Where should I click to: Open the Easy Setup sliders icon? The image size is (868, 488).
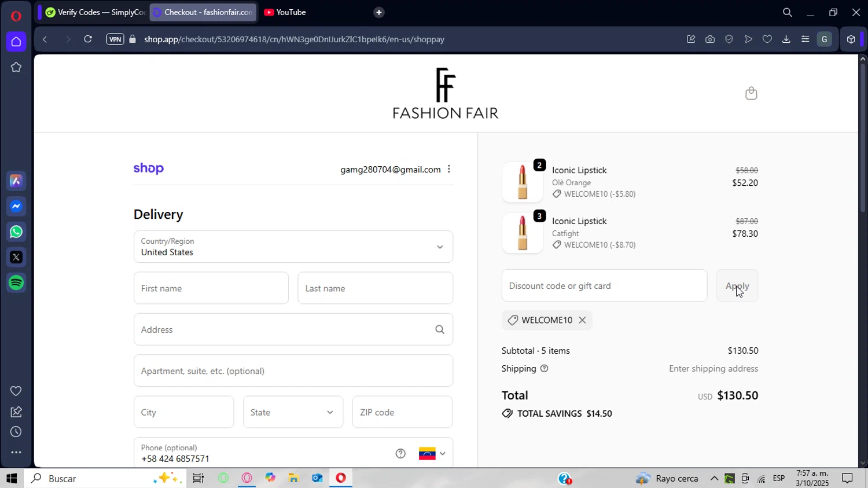[x=805, y=39]
